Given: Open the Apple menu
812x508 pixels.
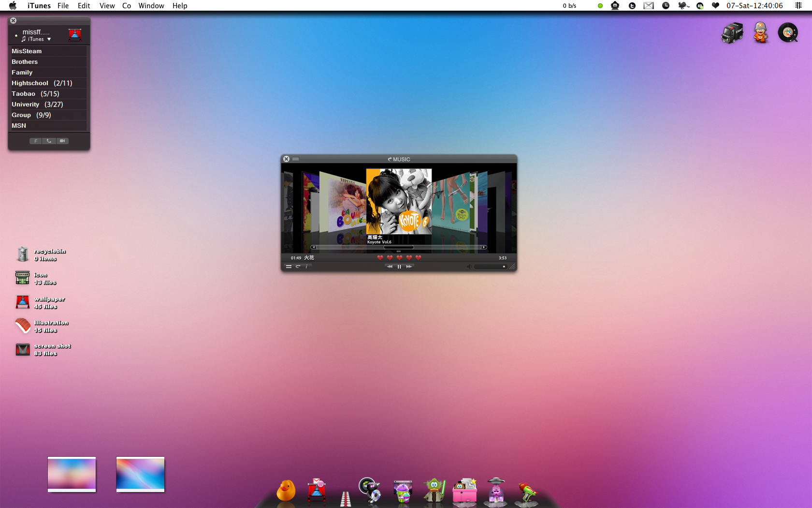Looking at the screenshot, I should click(x=13, y=6).
